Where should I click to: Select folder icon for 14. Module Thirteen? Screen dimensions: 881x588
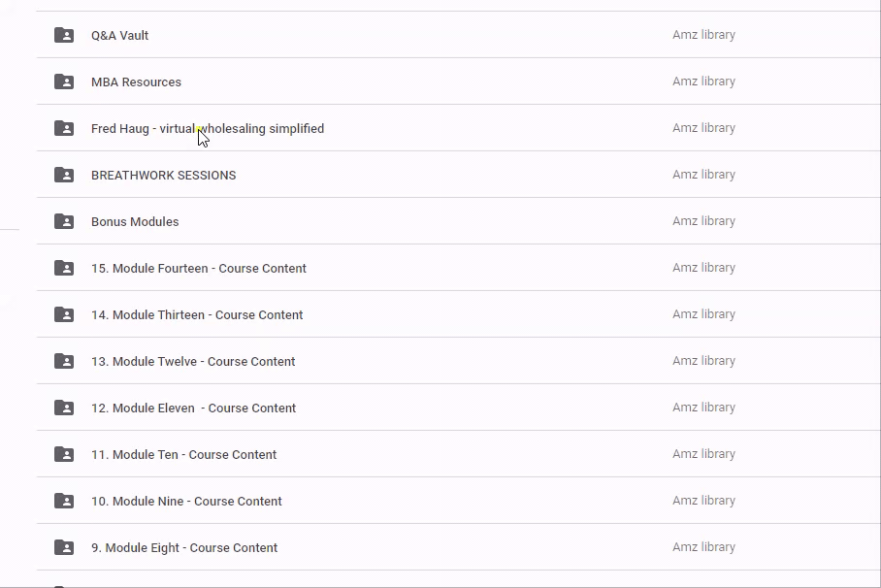click(x=64, y=314)
